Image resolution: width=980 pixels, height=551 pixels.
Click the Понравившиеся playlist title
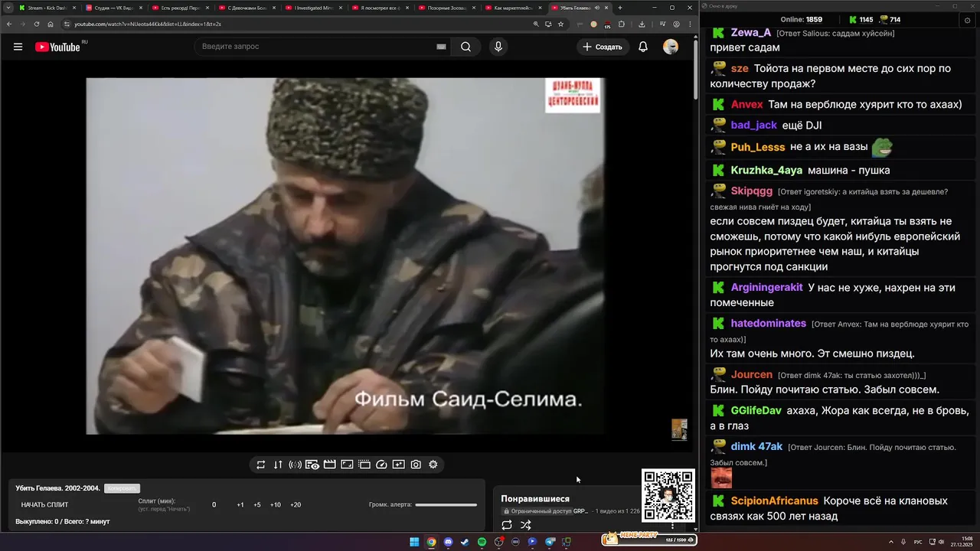pyautogui.click(x=535, y=499)
